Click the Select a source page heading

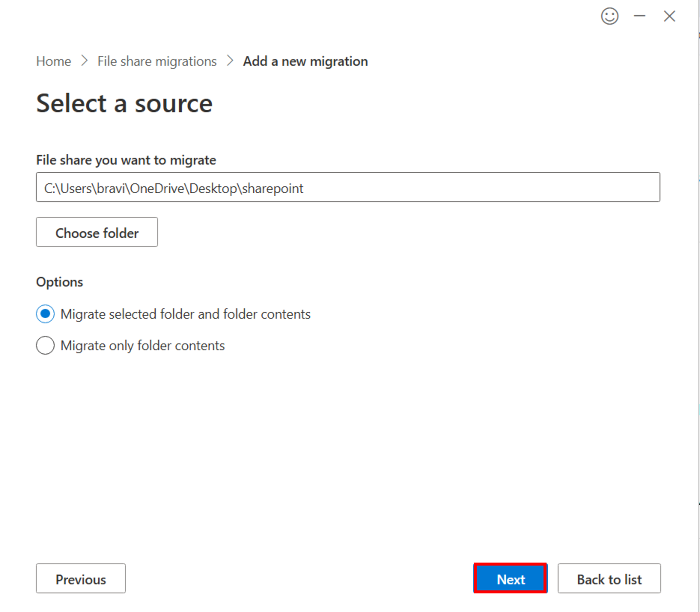tap(124, 103)
